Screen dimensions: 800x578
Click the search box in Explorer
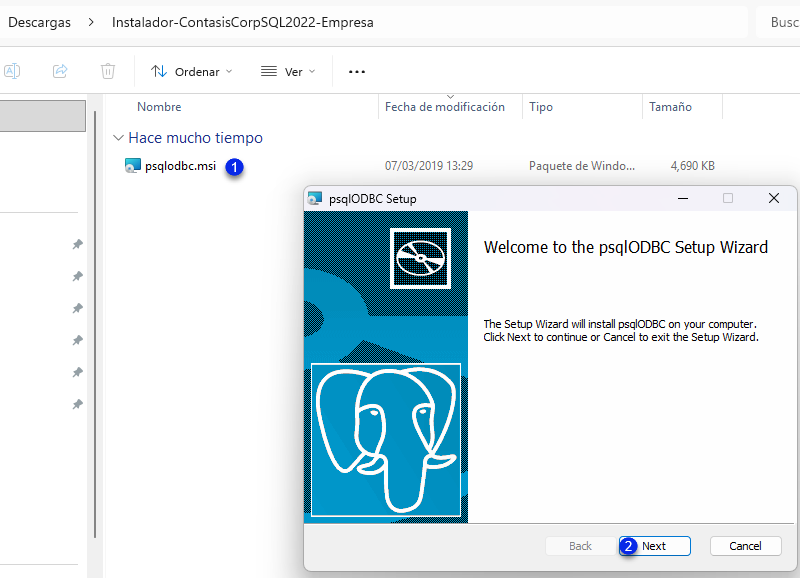coord(778,22)
